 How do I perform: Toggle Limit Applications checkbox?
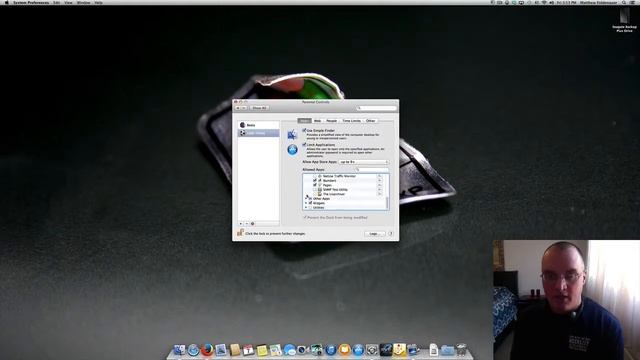pos(304,144)
